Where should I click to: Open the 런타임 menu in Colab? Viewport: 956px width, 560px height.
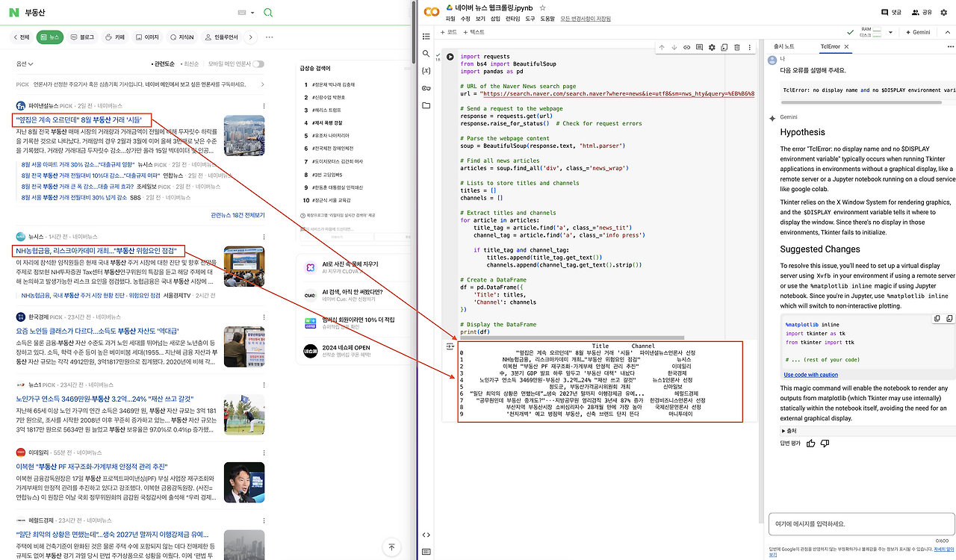pos(512,19)
